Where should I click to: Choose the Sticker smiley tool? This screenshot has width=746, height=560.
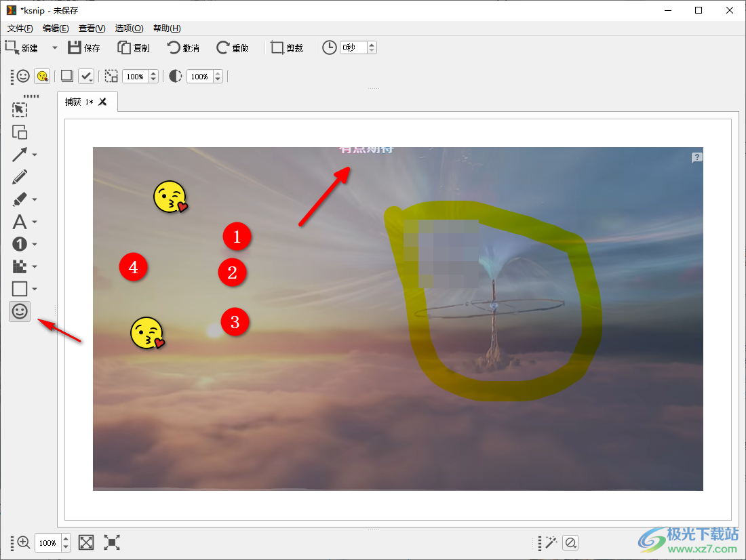20,311
